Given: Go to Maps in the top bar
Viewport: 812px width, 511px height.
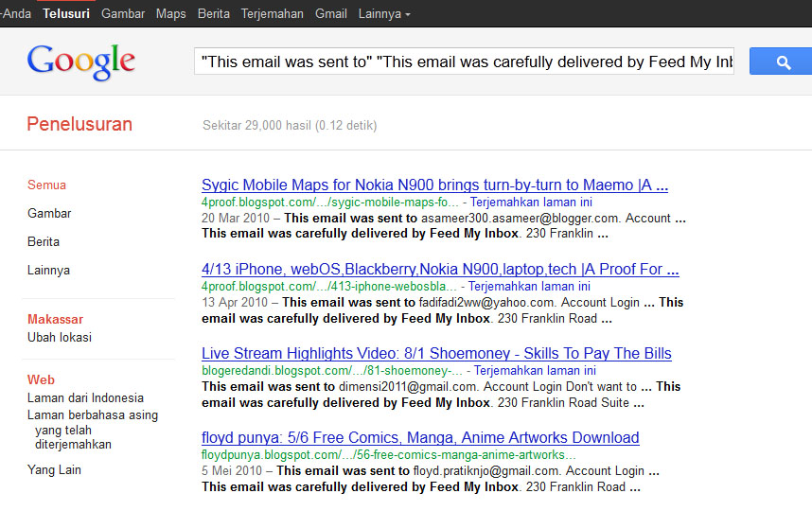Looking at the screenshot, I should tap(171, 13).
